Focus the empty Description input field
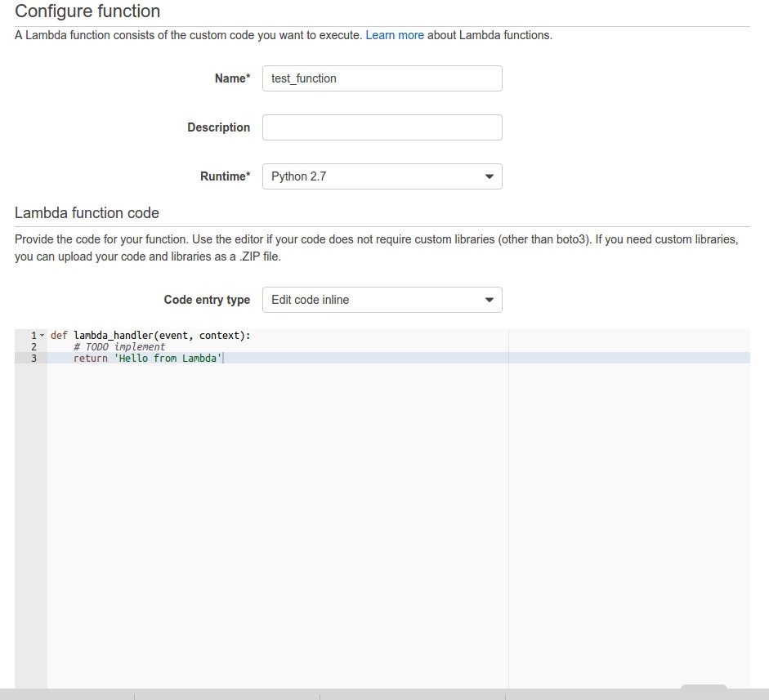 [382, 127]
